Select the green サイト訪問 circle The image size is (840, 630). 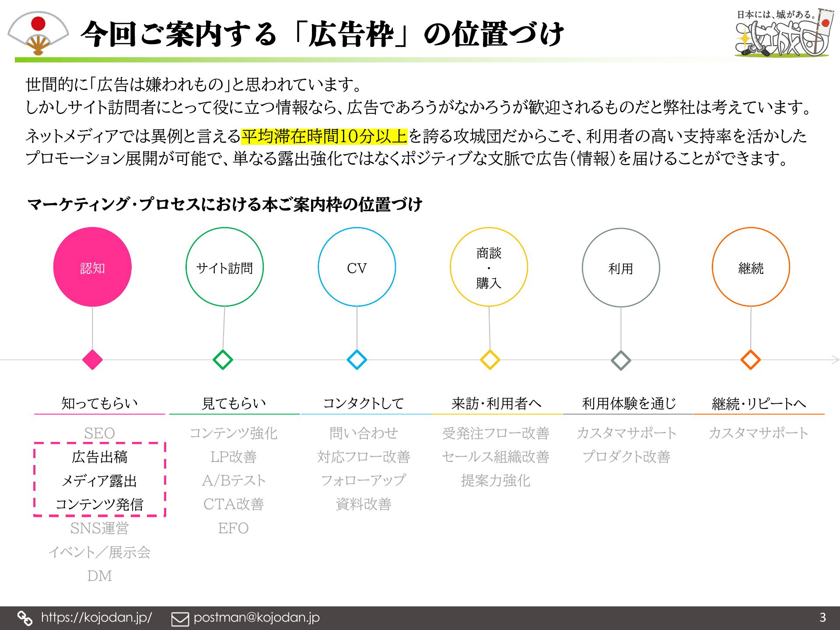(x=224, y=267)
